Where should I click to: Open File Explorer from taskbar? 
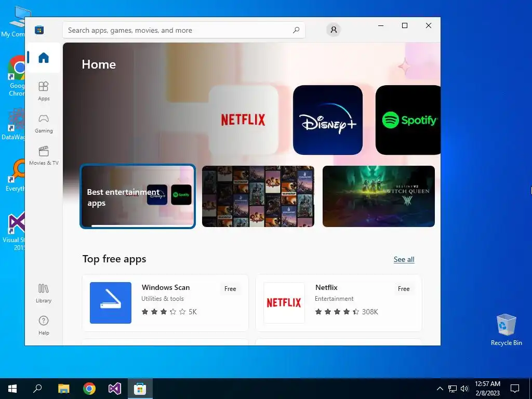click(63, 389)
